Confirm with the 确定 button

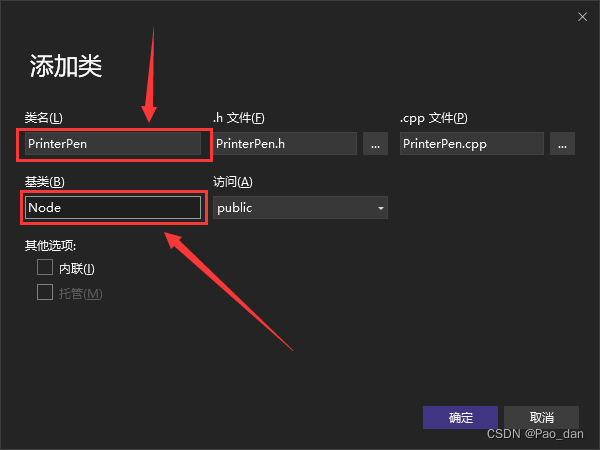click(x=460, y=417)
